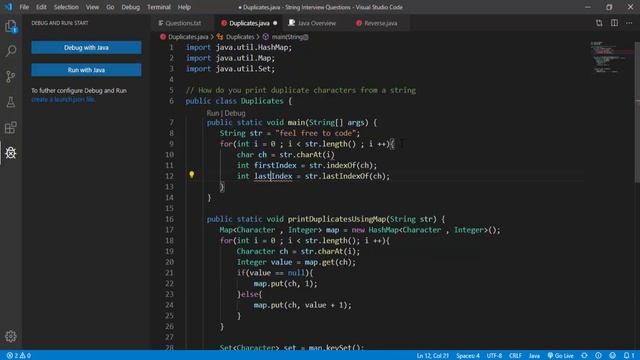The height and width of the screenshot is (360, 640).
Task: Open the File menu
Action: (24, 7)
